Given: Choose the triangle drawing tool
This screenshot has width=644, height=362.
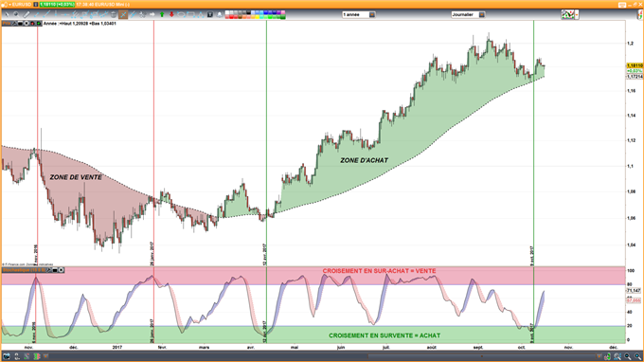Looking at the screenshot, I should (x=201, y=14).
